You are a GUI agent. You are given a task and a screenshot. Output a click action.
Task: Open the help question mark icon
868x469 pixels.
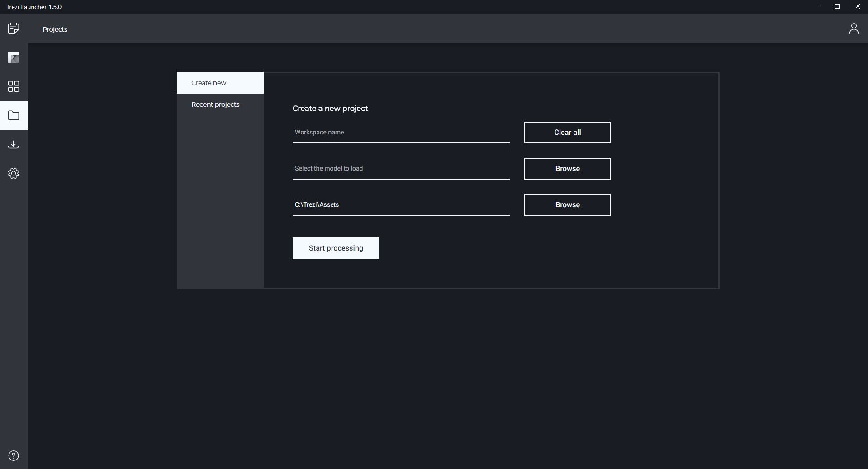coord(14,455)
